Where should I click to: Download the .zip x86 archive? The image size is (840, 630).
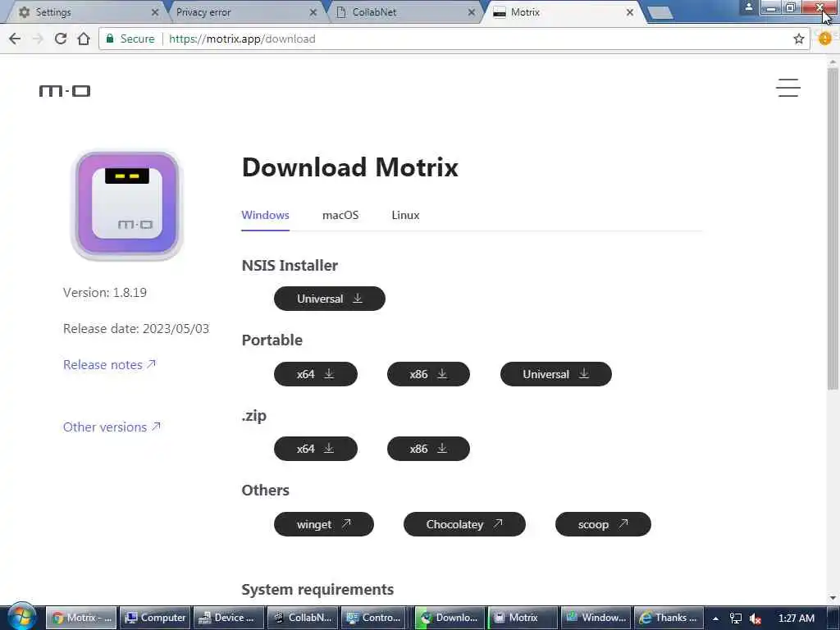(x=428, y=449)
